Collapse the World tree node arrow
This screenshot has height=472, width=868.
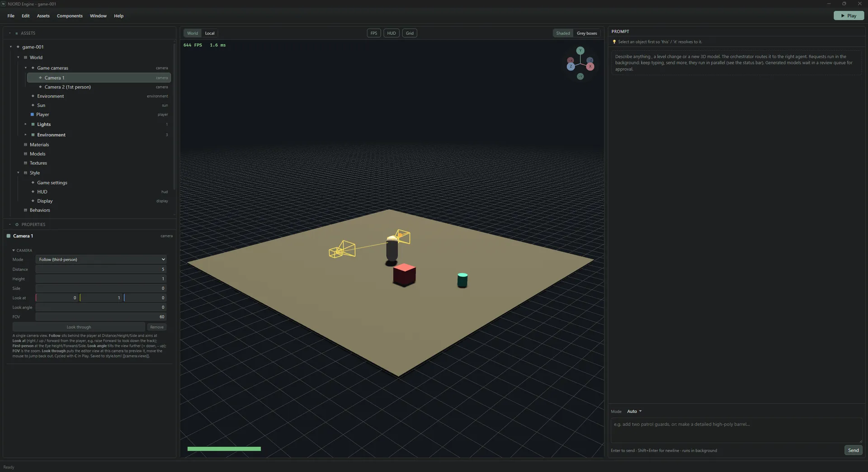point(19,57)
